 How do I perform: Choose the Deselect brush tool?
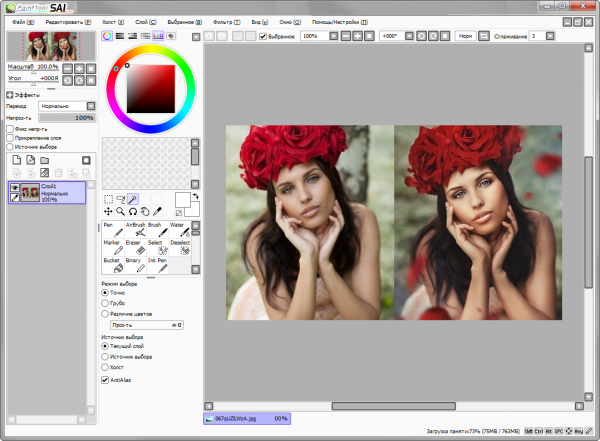179,247
